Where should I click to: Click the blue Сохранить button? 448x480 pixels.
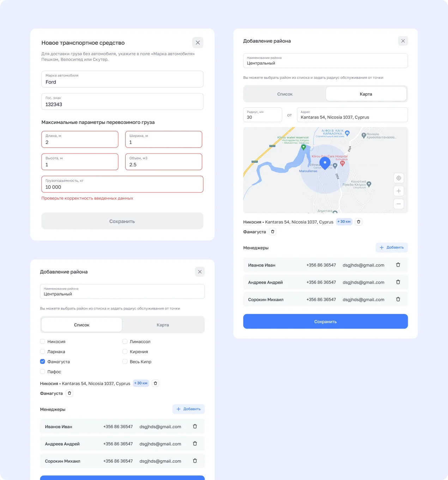[x=325, y=322]
